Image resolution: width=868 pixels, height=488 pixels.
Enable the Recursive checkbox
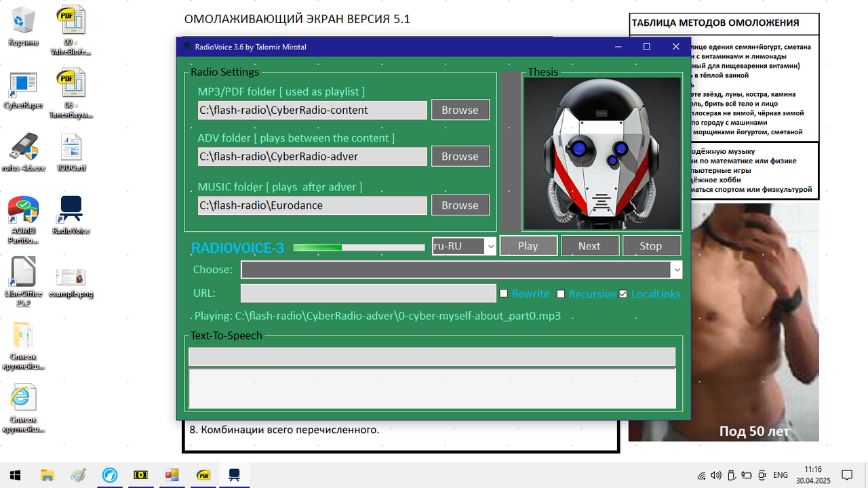tap(561, 293)
